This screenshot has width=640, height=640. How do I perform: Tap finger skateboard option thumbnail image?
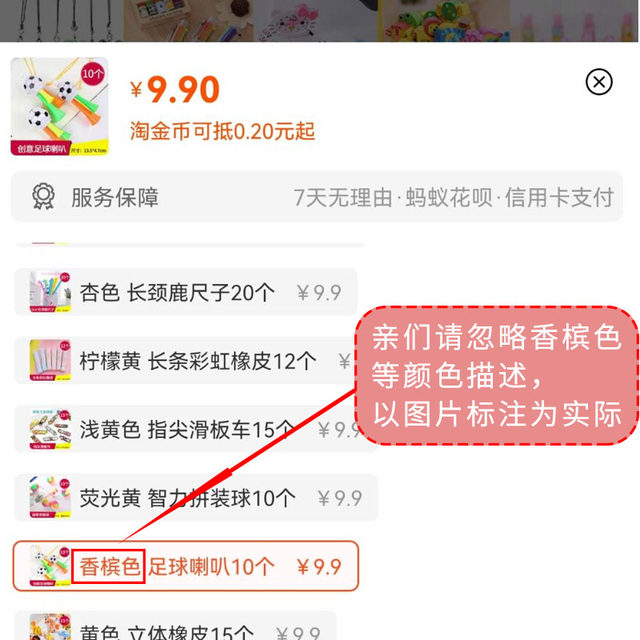pyautogui.click(x=50, y=429)
